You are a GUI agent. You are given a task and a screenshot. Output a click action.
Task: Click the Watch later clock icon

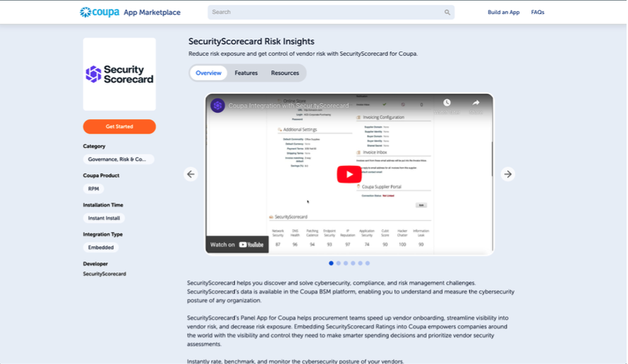447,103
